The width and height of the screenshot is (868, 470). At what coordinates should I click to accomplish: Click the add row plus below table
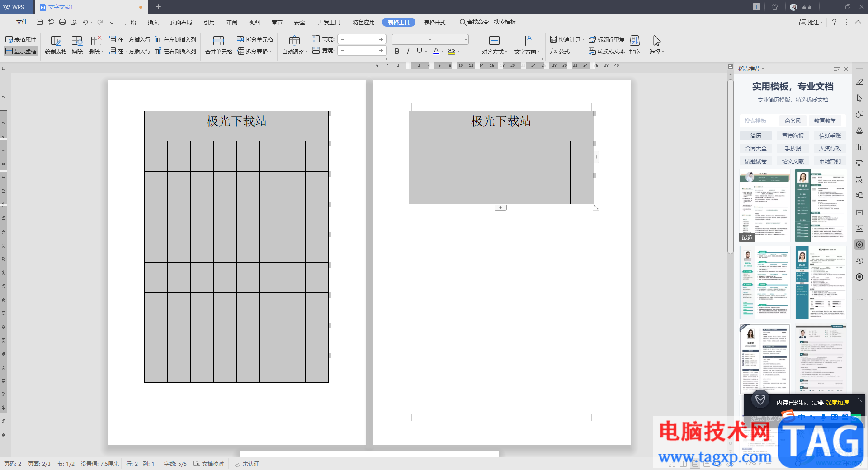tap(500, 208)
